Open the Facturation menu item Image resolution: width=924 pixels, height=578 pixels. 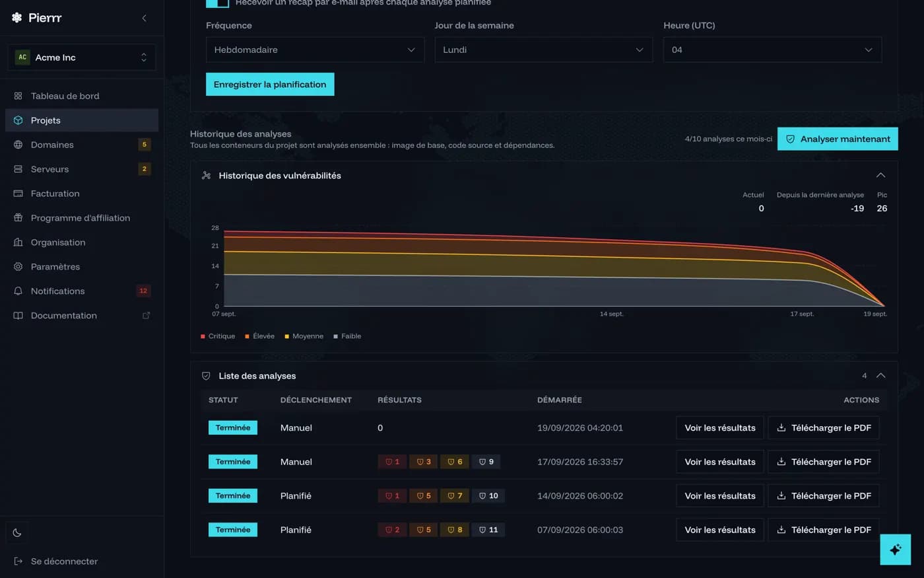point(82,194)
